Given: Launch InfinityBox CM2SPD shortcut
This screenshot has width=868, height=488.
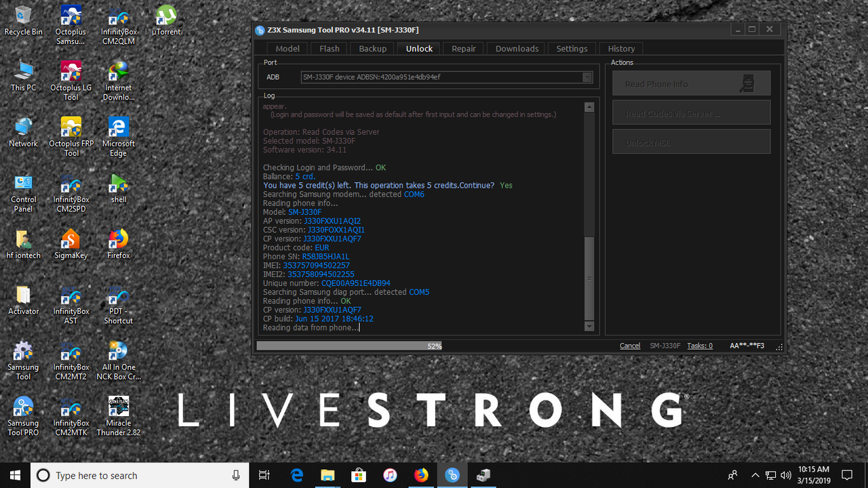Looking at the screenshot, I should (x=71, y=192).
